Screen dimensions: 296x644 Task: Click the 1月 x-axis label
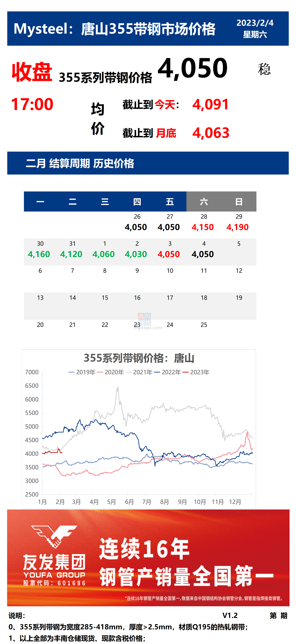pos(42,502)
